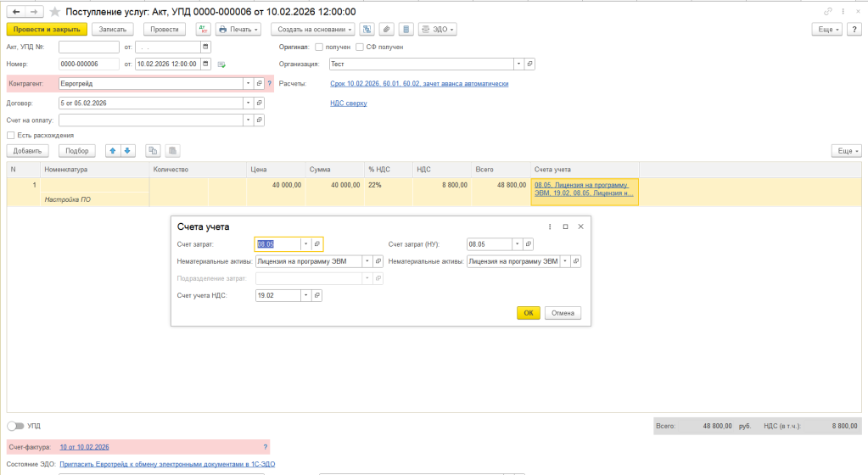Maximize the Счета учета dialog

565,226
